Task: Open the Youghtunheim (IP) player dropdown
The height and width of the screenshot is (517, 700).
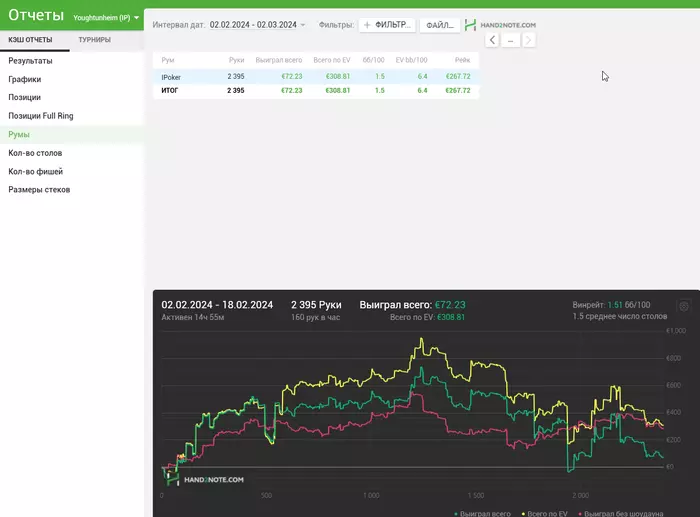Action: (106, 18)
